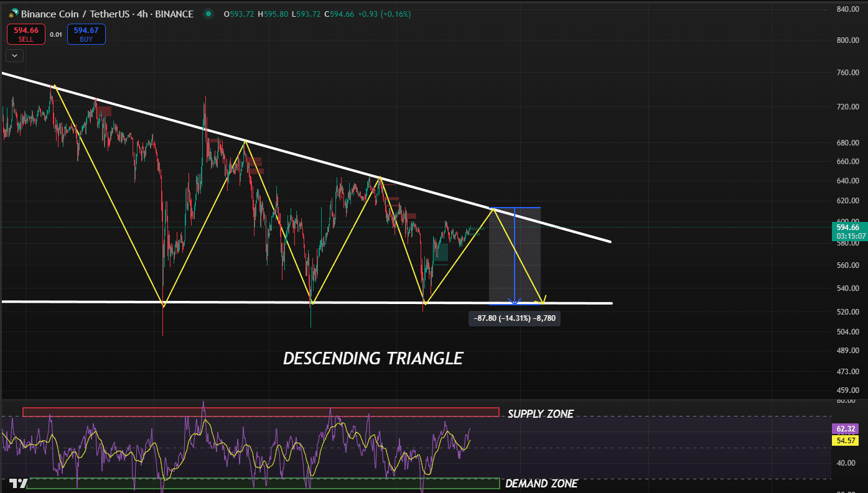The width and height of the screenshot is (868, 493).
Task: Click the 520.00 price axis label
Action: [x=847, y=312]
